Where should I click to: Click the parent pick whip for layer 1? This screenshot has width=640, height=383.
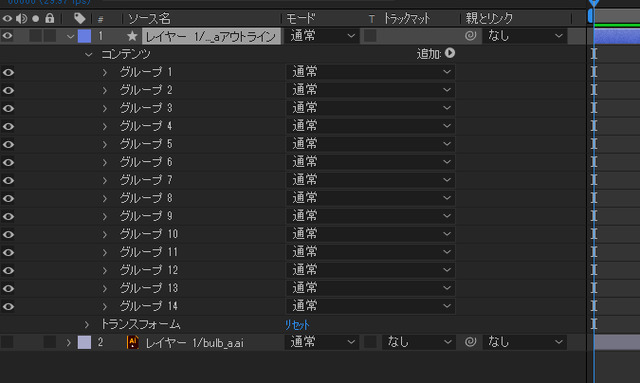pos(470,36)
